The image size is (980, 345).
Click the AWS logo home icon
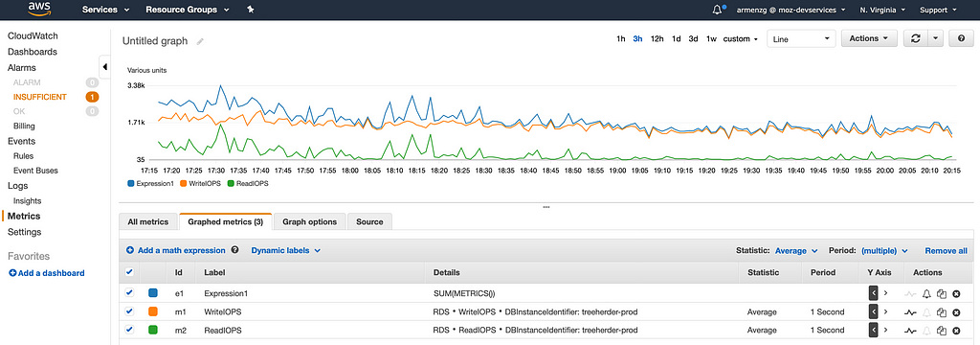pyautogui.click(x=38, y=9)
